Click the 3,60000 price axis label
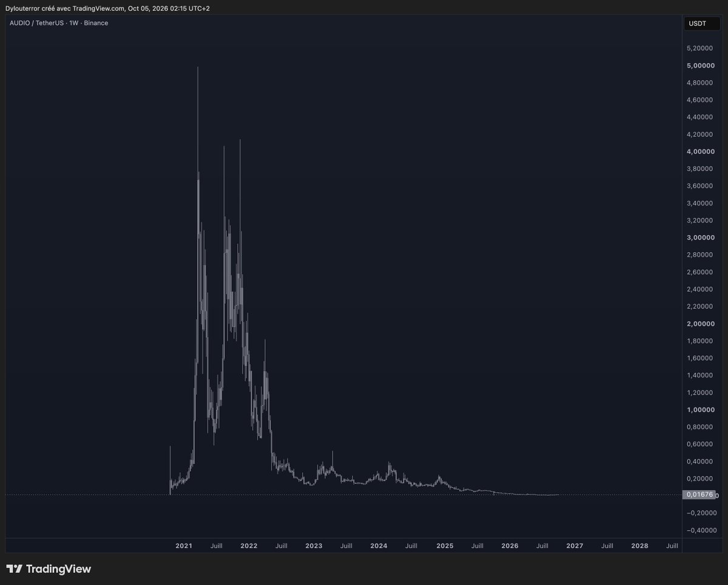Image resolution: width=728 pixels, height=585 pixels. (x=701, y=186)
